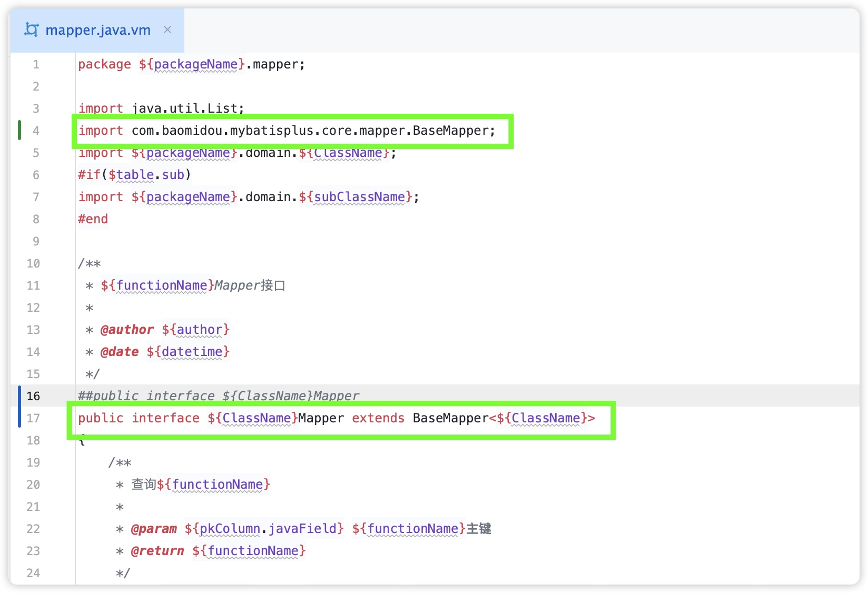
Task: Click '@param' tag on line 22
Action: pos(154,529)
